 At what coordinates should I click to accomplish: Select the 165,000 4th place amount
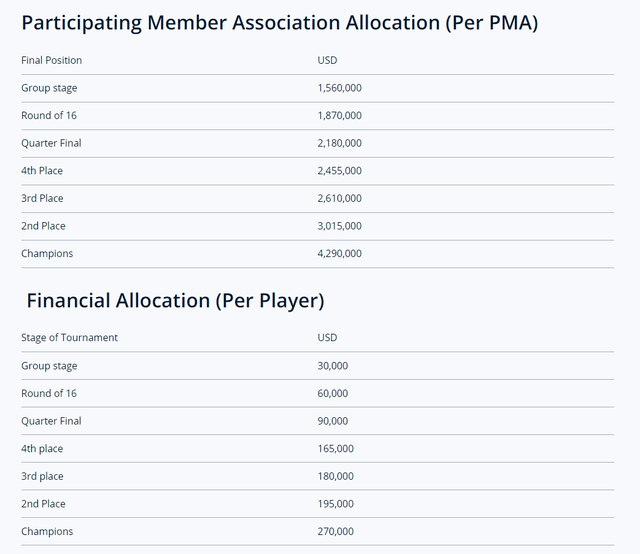336,449
